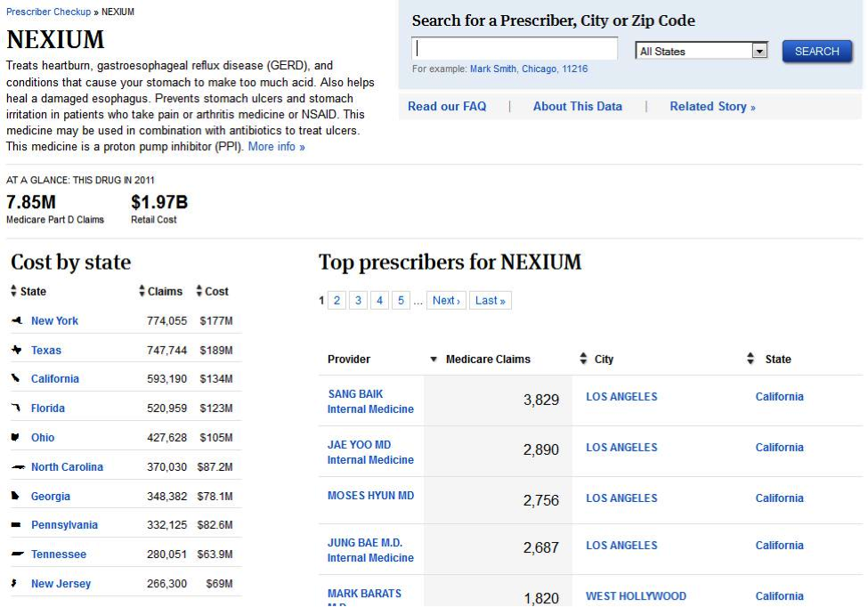Open provider MOSES HYUN MD profile
This screenshot has width=868, height=607.
pos(371,496)
